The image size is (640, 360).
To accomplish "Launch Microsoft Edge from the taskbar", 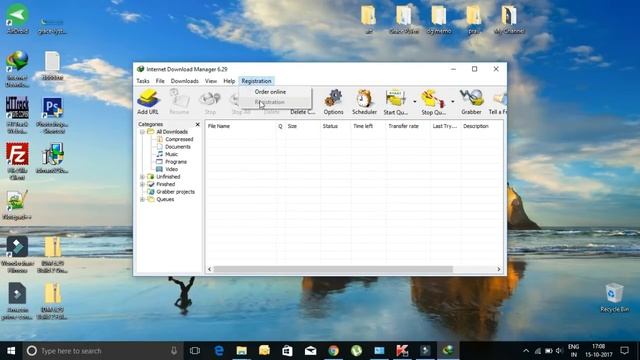I will 219,351.
